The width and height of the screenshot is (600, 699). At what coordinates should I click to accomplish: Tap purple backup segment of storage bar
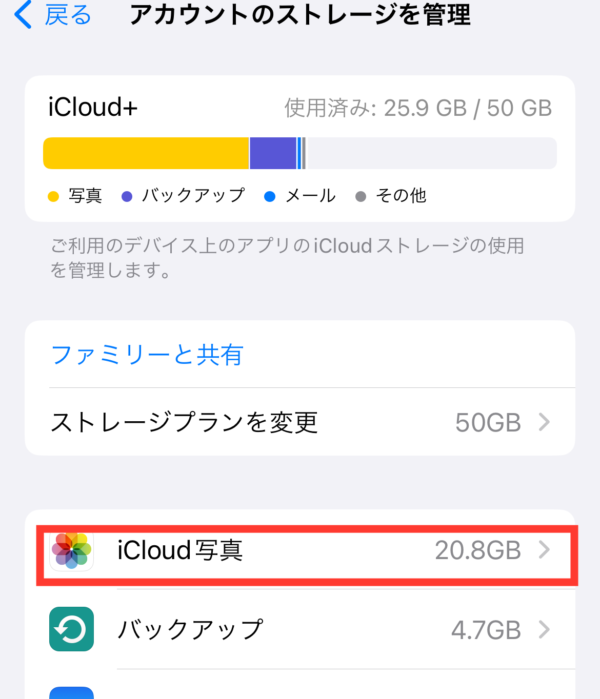pos(273,153)
